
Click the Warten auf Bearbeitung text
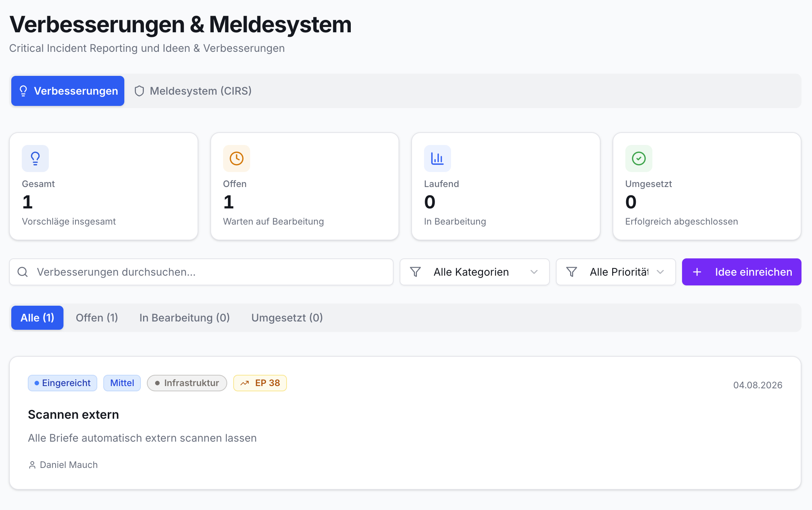(x=273, y=222)
